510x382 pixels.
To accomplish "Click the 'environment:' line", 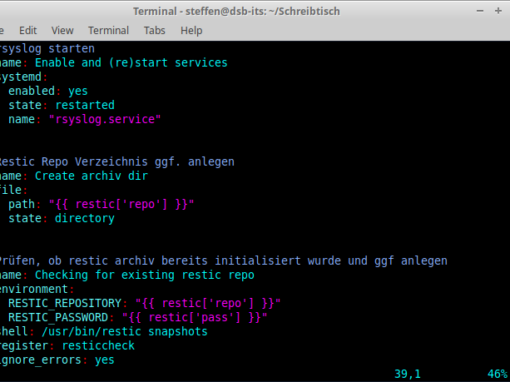I will [37, 289].
